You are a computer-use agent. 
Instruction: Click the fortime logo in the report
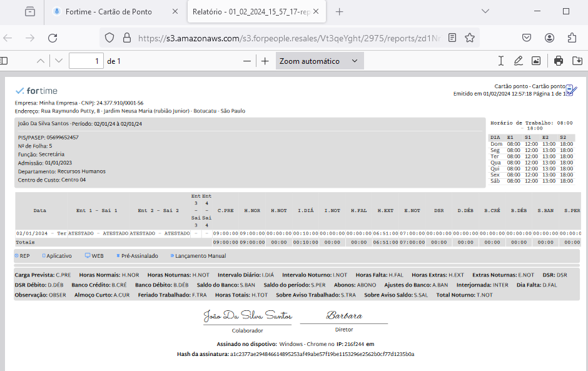click(x=36, y=91)
